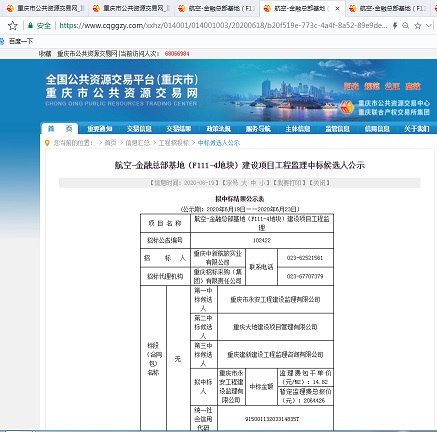
Task: Click the 第二中标候选人 label cell
Action: point(203,327)
